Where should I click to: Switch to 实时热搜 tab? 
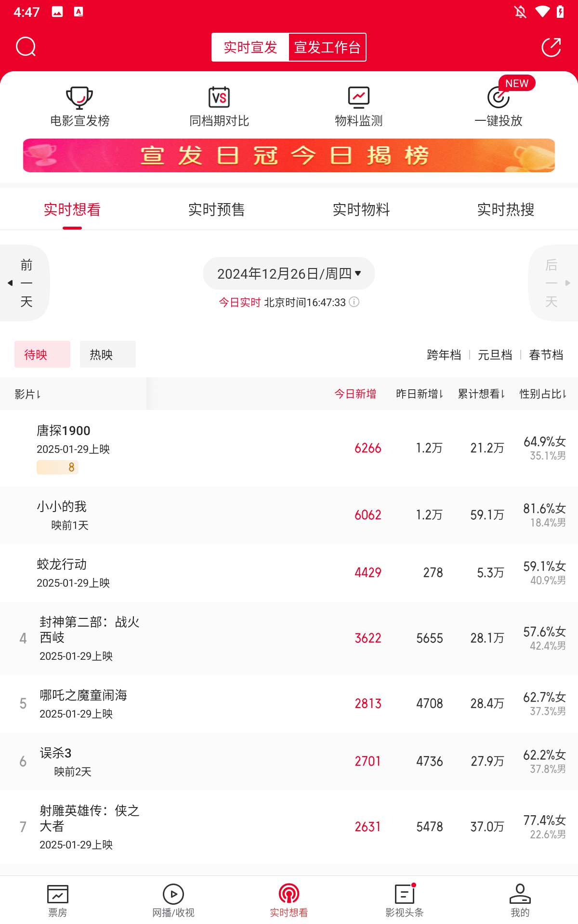[506, 209]
